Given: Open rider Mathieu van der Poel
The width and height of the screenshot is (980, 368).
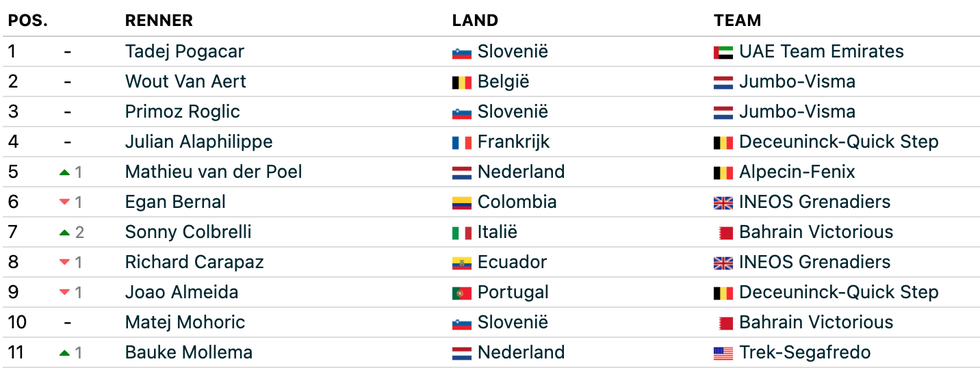Looking at the screenshot, I should (x=213, y=171).
